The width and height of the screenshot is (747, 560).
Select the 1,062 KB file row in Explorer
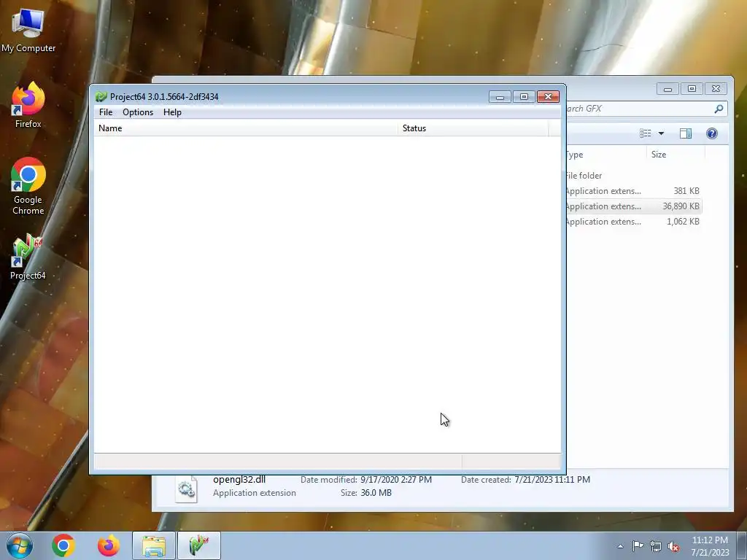634,222
